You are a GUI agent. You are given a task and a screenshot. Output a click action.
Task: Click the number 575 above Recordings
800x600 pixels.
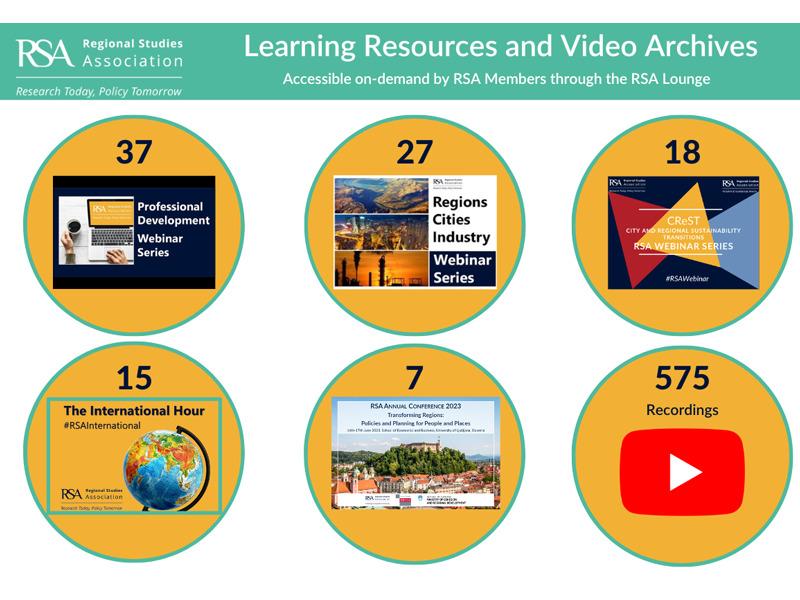[x=683, y=378]
